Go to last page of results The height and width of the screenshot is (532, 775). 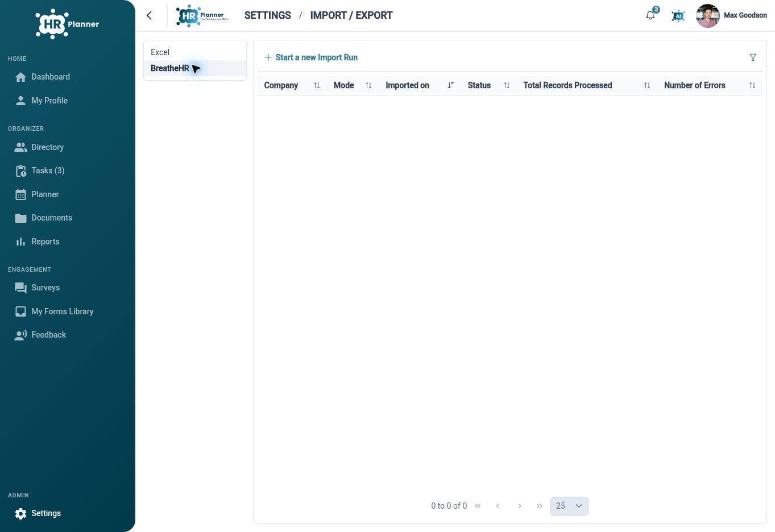click(540, 506)
